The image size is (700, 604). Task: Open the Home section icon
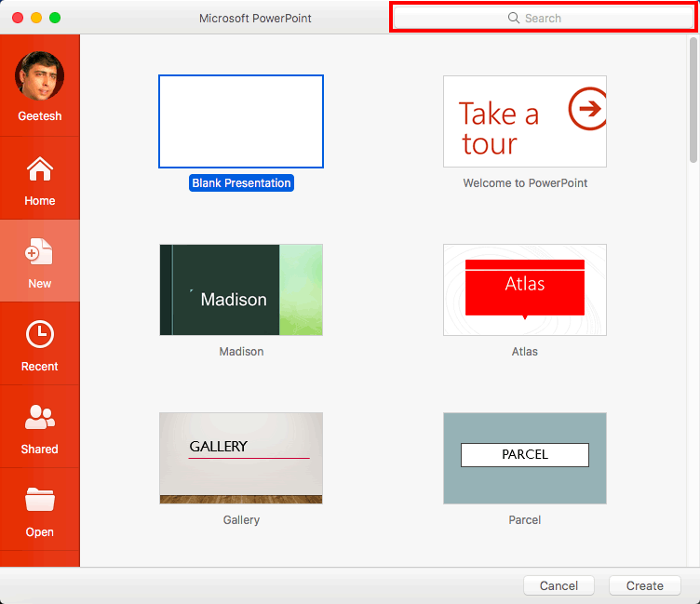[x=39, y=169]
